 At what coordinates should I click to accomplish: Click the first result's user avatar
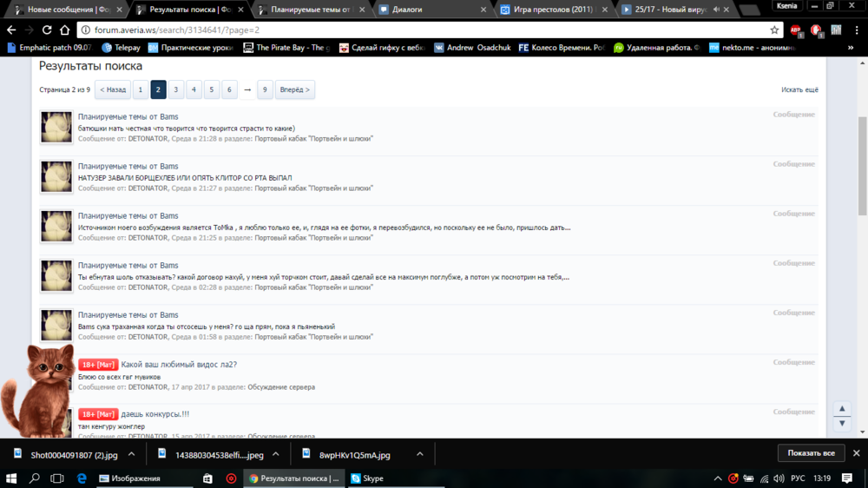click(x=56, y=128)
